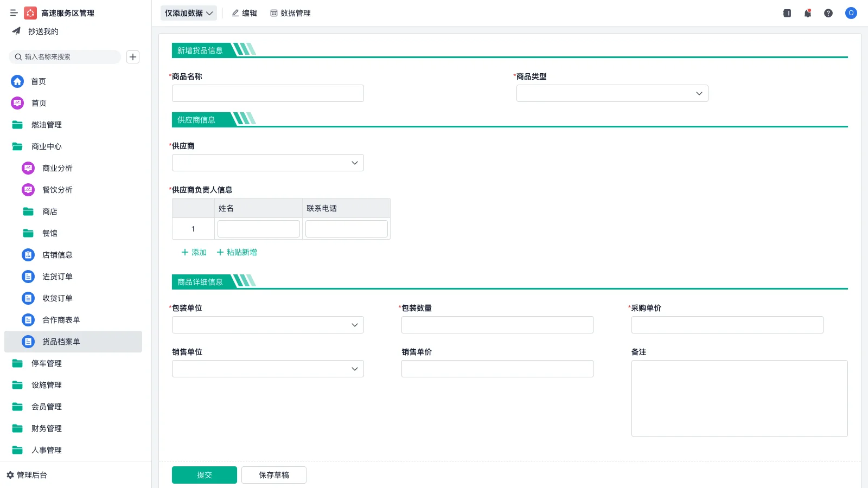This screenshot has width=868, height=488.
Task: Expand the 停车管理 menu in sidebar
Action: (x=46, y=363)
